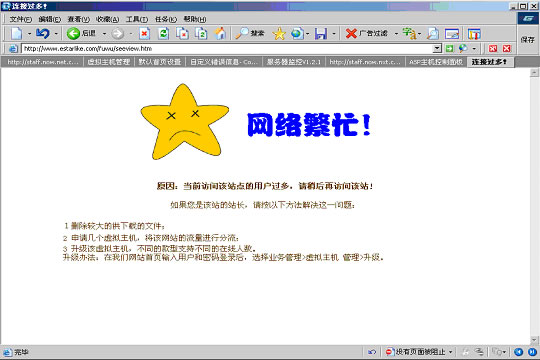Click the blue next tab circle icon in status bar
Image resolution: width=540 pixels, height=360 pixels.
(x=532, y=352)
